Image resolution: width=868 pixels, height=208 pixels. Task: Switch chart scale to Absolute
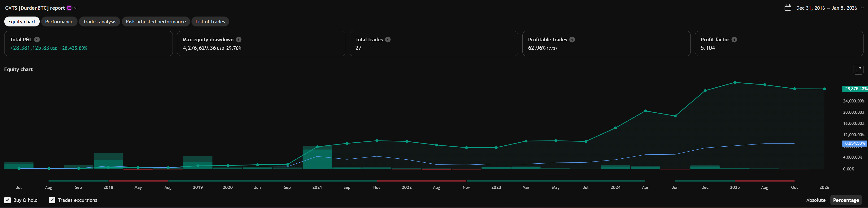coord(816,200)
